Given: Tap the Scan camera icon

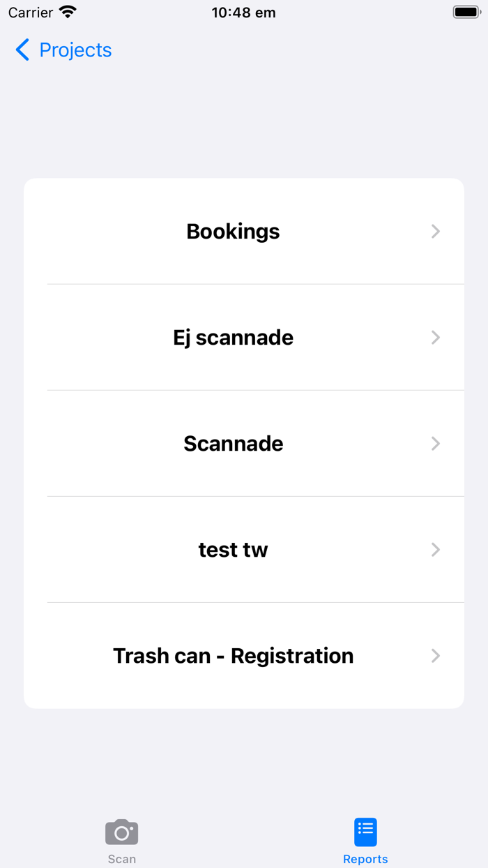Looking at the screenshot, I should click(x=122, y=832).
